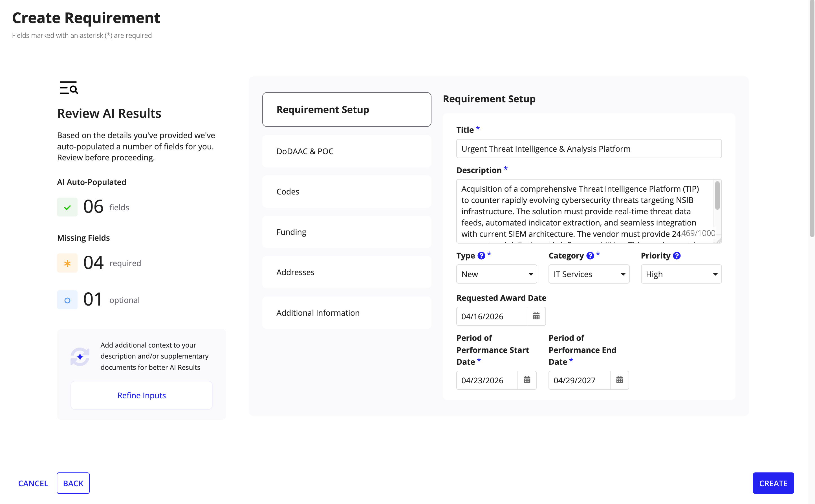Click the Review AI Results search-list icon

[x=69, y=88]
